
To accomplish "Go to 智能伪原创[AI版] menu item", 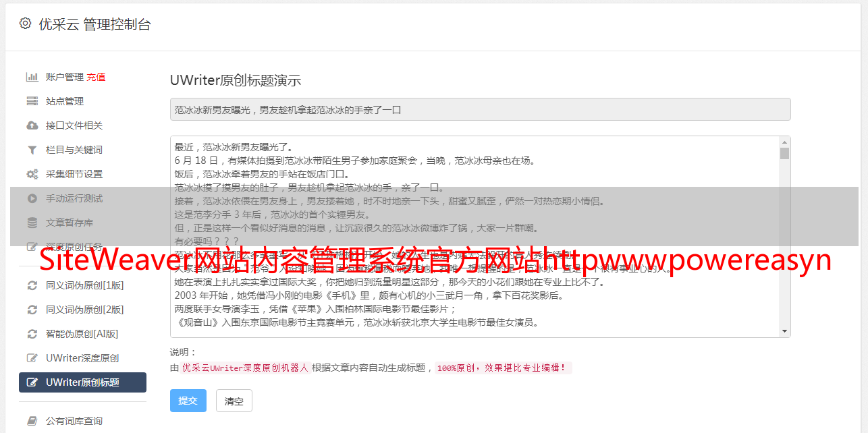I will (82, 334).
